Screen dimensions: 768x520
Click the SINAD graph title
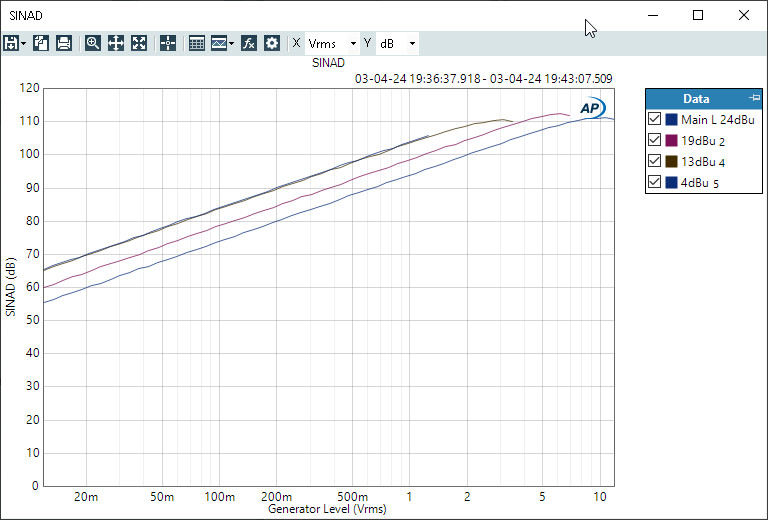click(328, 63)
